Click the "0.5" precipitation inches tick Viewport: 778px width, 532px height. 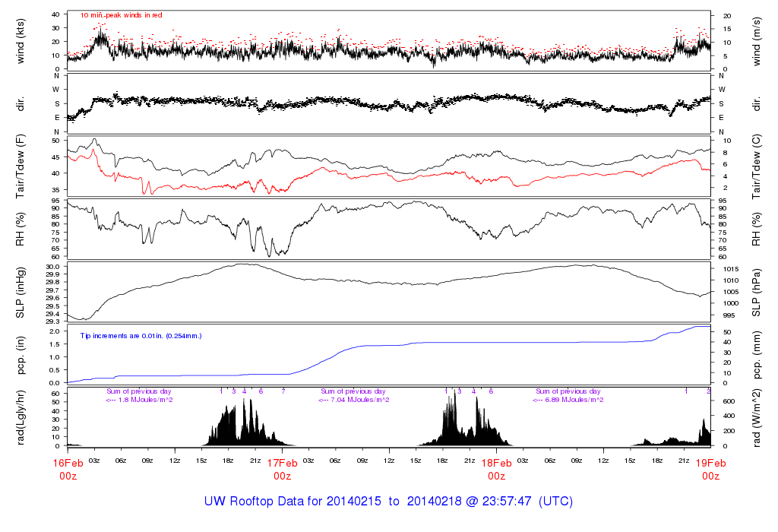click(55, 370)
